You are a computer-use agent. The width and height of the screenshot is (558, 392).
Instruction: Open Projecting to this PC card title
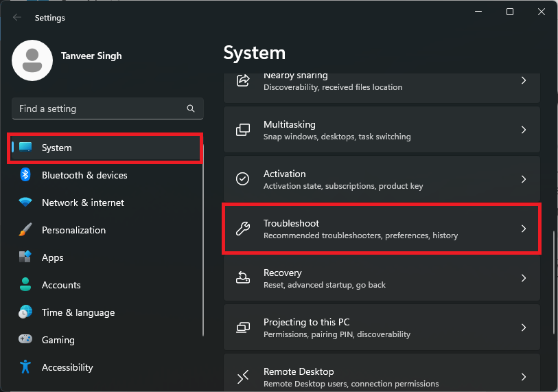[306, 322]
